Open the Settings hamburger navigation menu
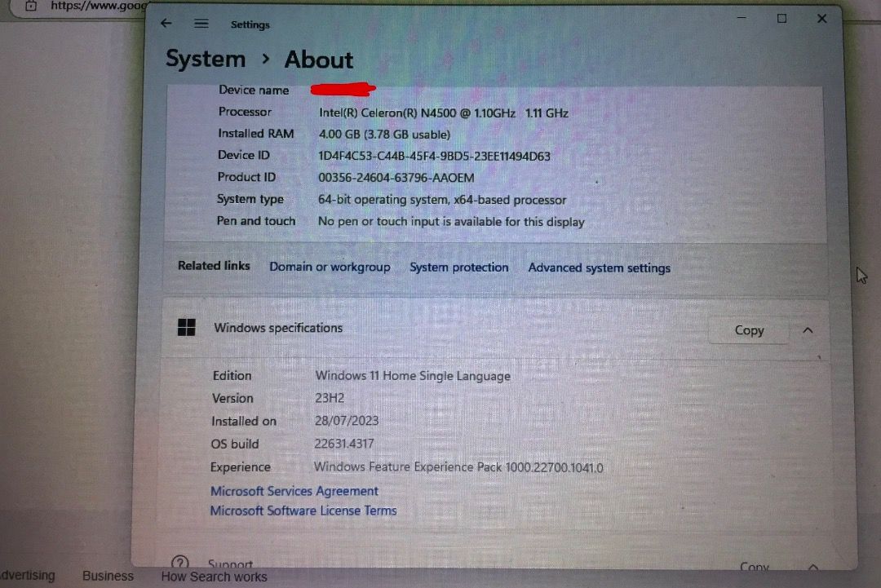The image size is (881, 588). pyautogui.click(x=201, y=24)
